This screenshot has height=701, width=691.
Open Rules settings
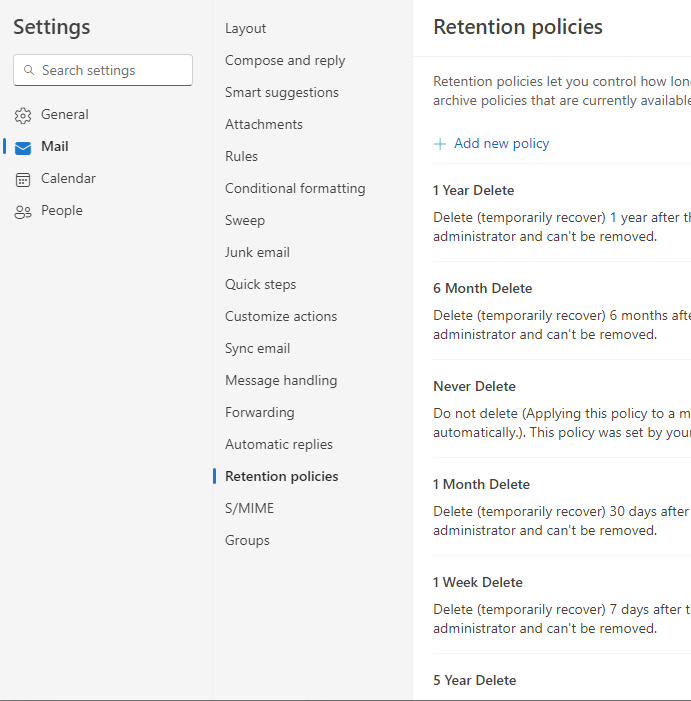coord(241,156)
